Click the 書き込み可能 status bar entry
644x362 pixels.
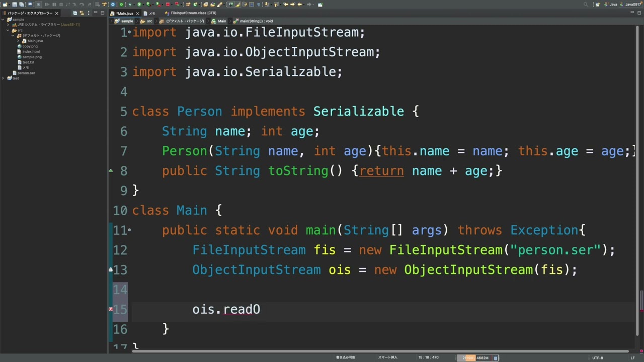(346, 357)
